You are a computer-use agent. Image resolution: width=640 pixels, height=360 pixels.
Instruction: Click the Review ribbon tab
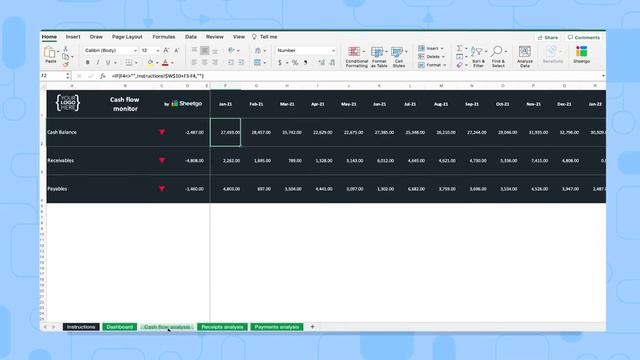215,37
